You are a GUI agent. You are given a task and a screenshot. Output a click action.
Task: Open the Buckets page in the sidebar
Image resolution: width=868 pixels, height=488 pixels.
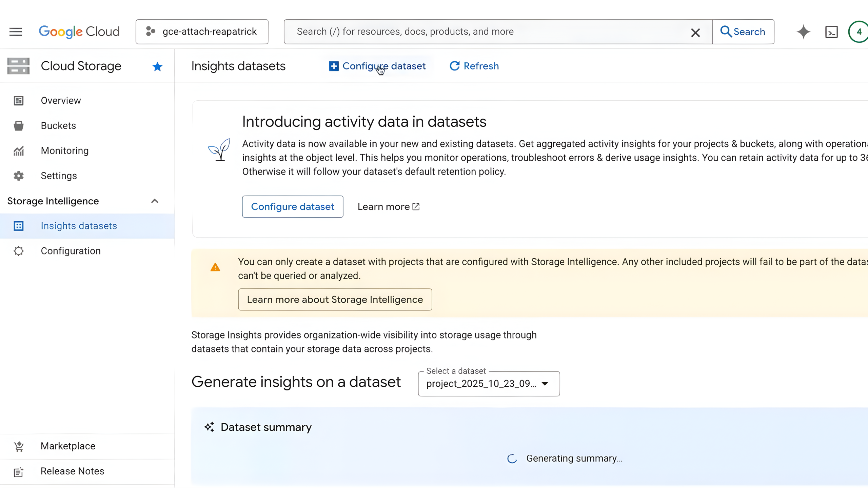58,126
